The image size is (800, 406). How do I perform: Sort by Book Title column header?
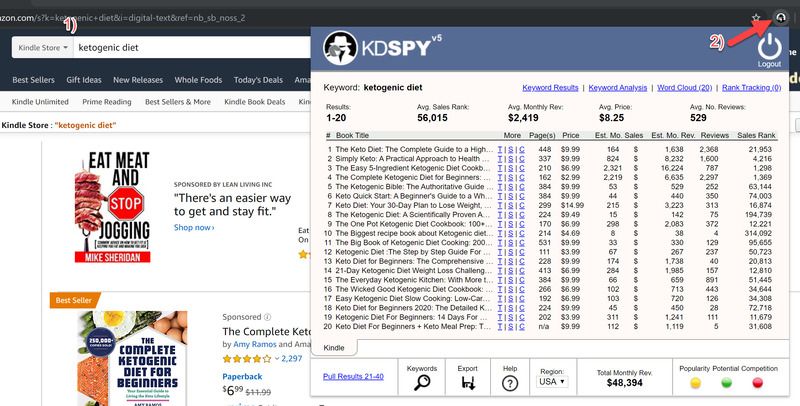pyautogui.click(x=352, y=135)
